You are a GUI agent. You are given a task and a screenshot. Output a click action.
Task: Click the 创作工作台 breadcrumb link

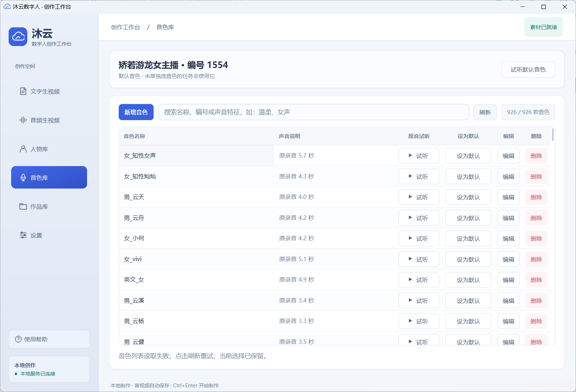[126, 27]
